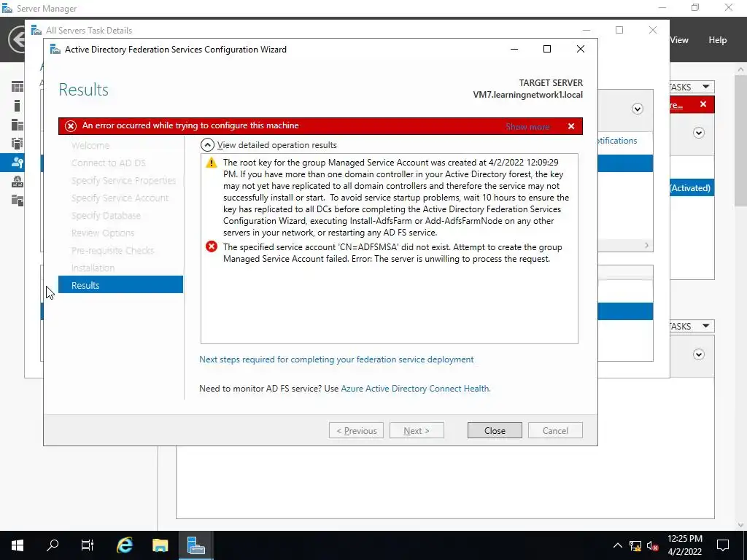747x560 pixels.
Task: Expand chevron below lower TASKS dropdown
Action: pyautogui.click(x=699, y=354)
